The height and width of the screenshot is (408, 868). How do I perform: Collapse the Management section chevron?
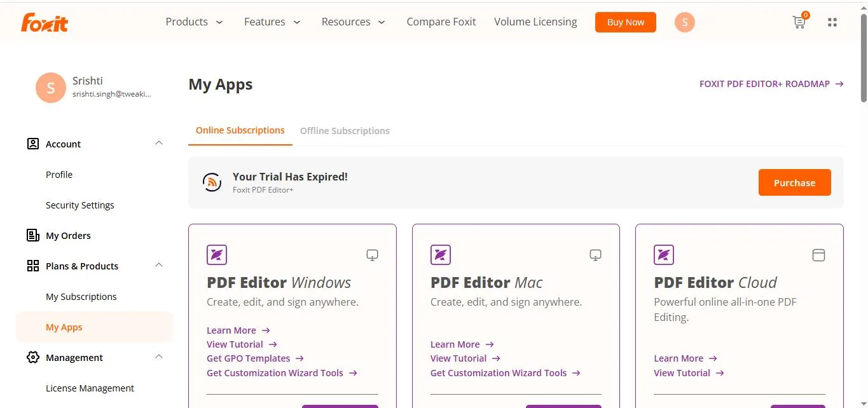(x=159, y=357)
